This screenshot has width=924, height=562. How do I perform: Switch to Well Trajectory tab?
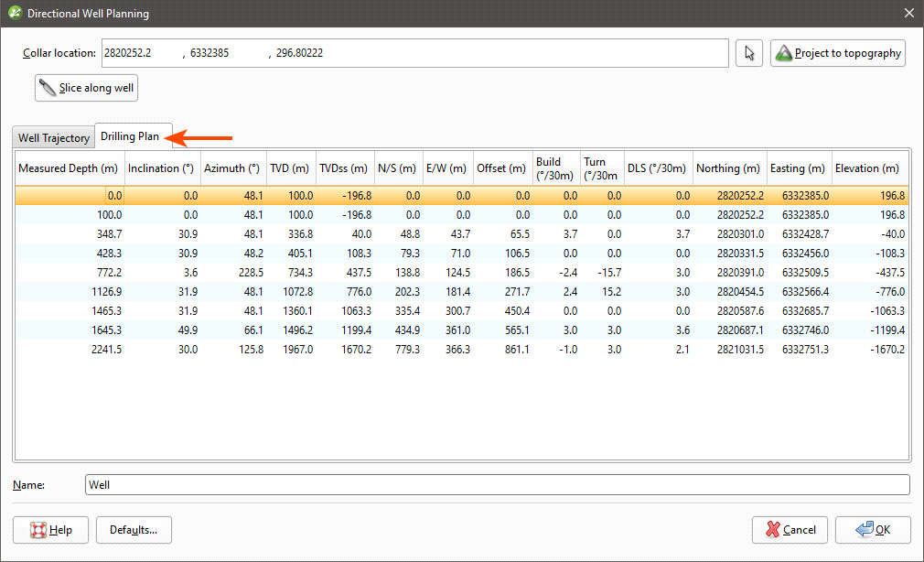(54, 138)
